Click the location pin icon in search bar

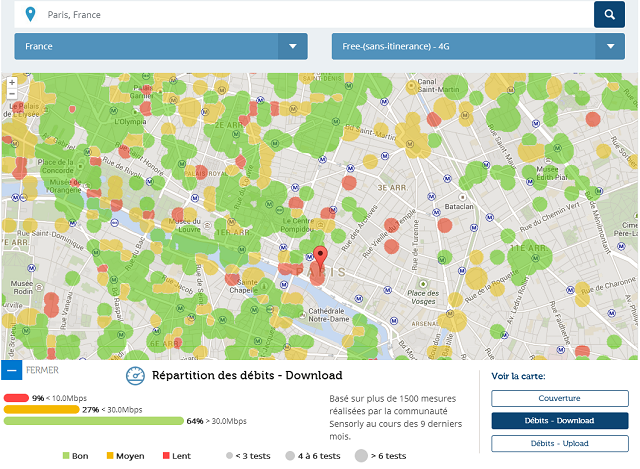pos(29,14)
